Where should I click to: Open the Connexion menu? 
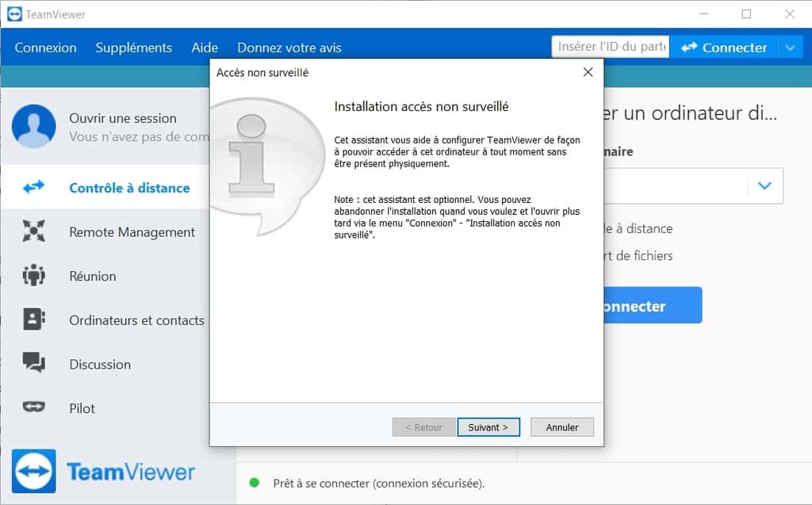point(45,48)
